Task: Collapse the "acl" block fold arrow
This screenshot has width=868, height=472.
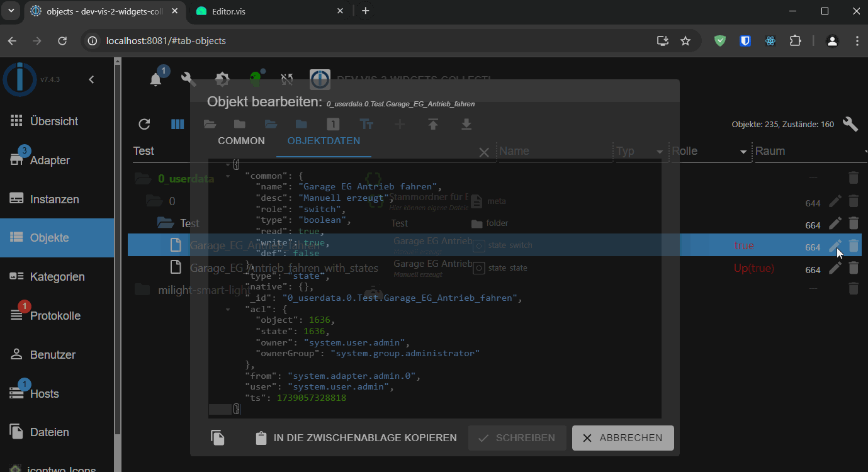Action: pyautogui.click(x=228, y=309)
